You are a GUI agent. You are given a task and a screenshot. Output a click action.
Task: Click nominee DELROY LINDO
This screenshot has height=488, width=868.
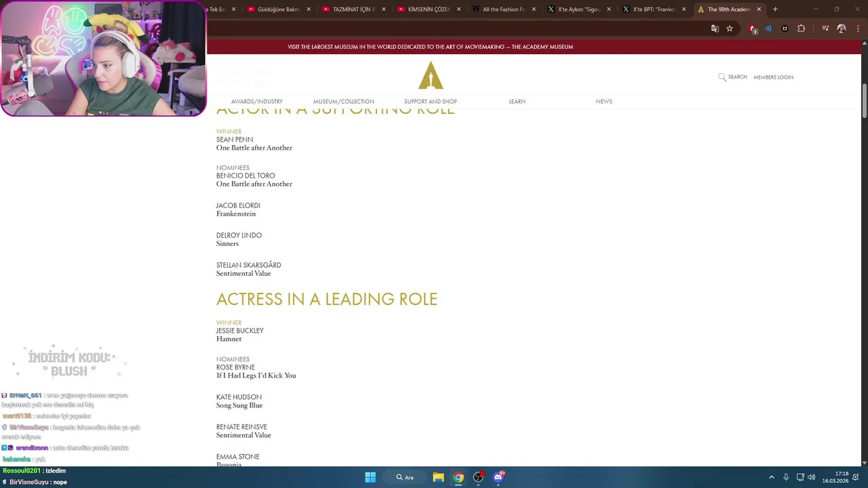point(239,235)
